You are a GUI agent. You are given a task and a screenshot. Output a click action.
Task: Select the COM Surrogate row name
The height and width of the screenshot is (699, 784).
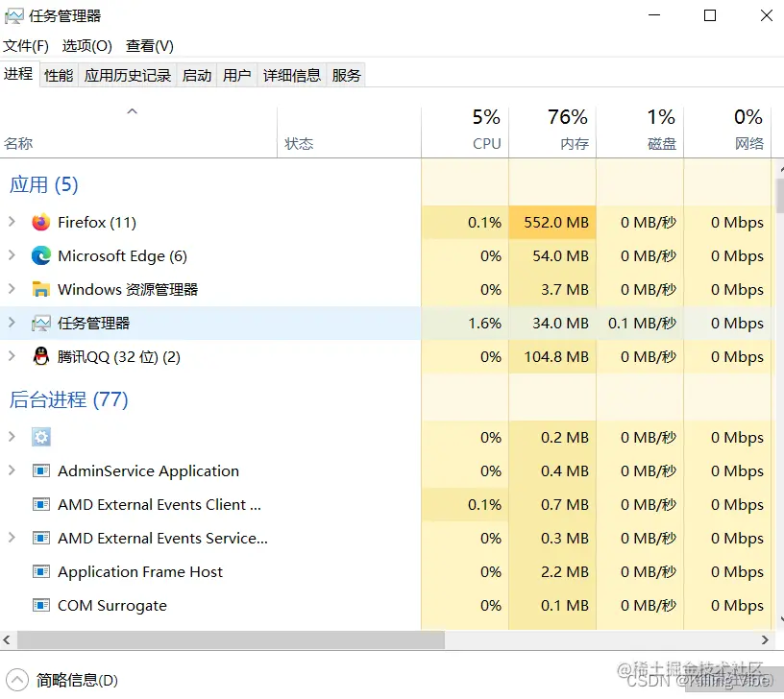112,606
